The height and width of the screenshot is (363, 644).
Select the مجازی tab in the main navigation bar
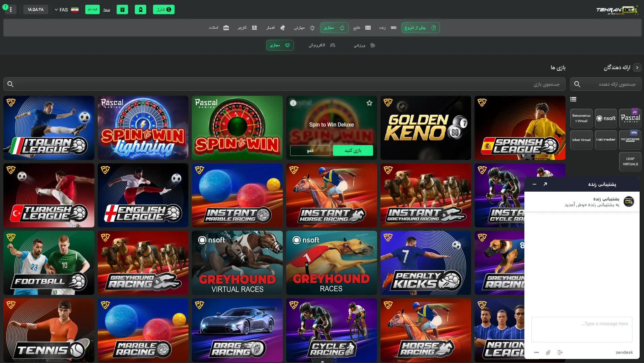point(334,28)
